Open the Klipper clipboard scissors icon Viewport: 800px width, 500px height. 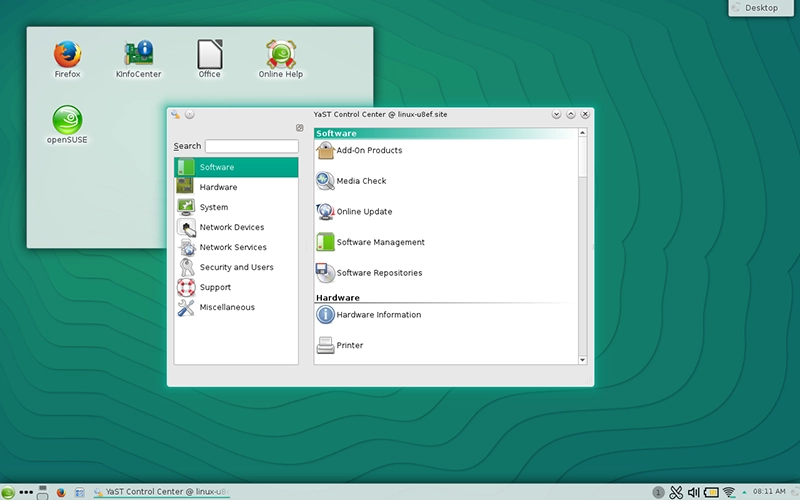tap(676, 492)
